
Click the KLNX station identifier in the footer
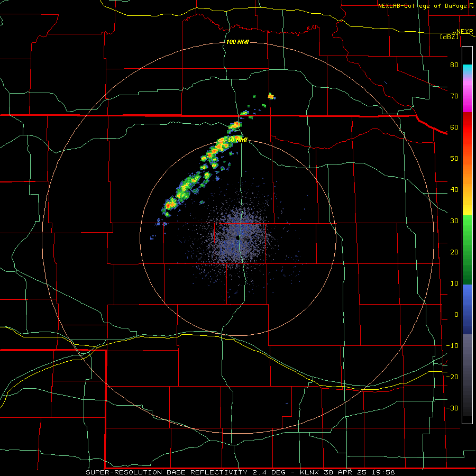(310, 472)
